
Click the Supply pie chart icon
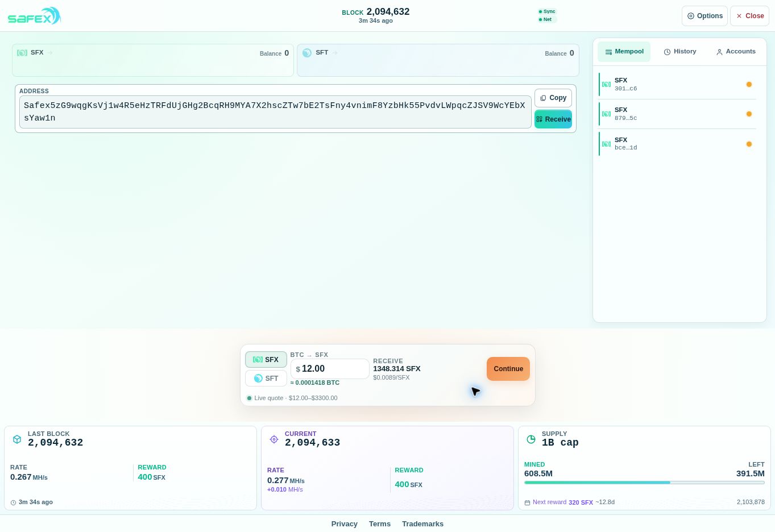coord(531,439)
